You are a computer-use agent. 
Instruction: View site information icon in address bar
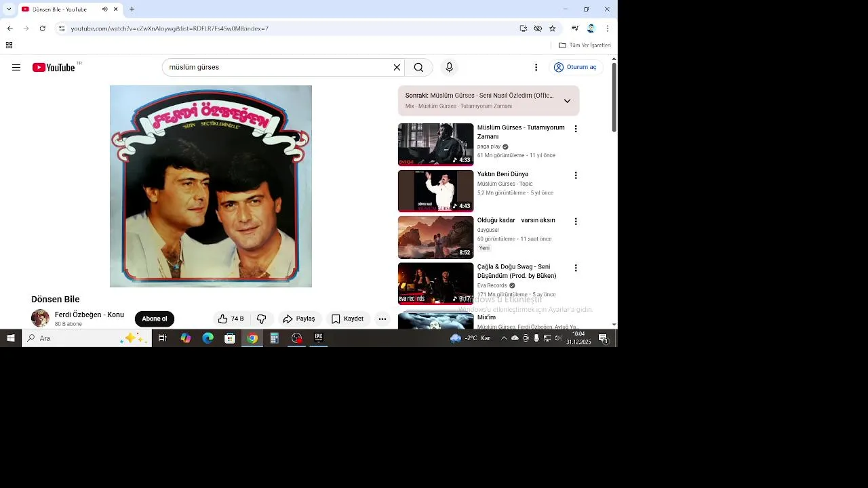[x=61, y=28]
